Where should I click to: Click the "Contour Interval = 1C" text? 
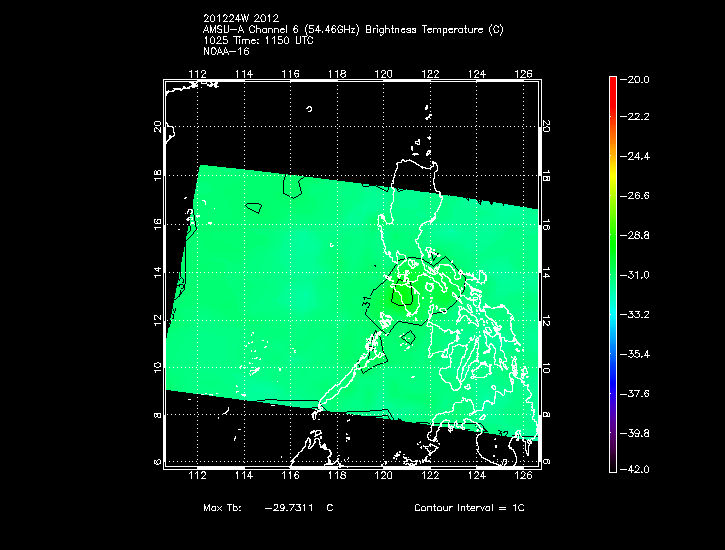click(469, 507)
